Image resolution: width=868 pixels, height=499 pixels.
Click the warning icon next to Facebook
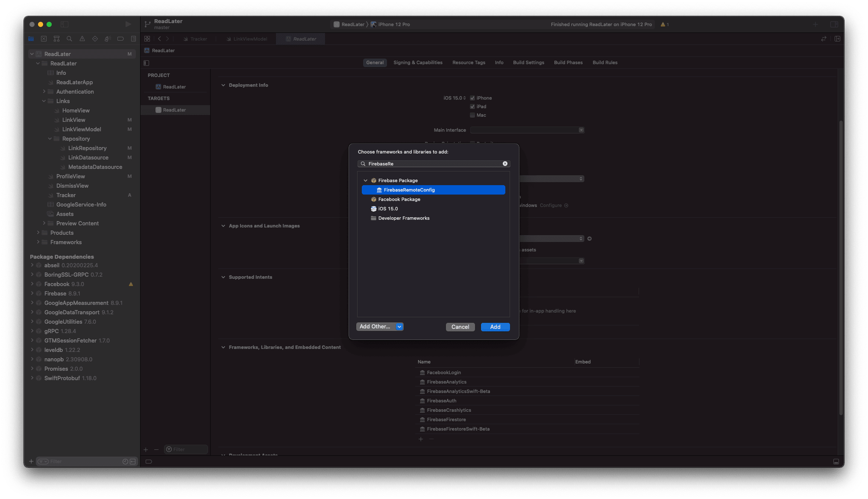[131, 283]
